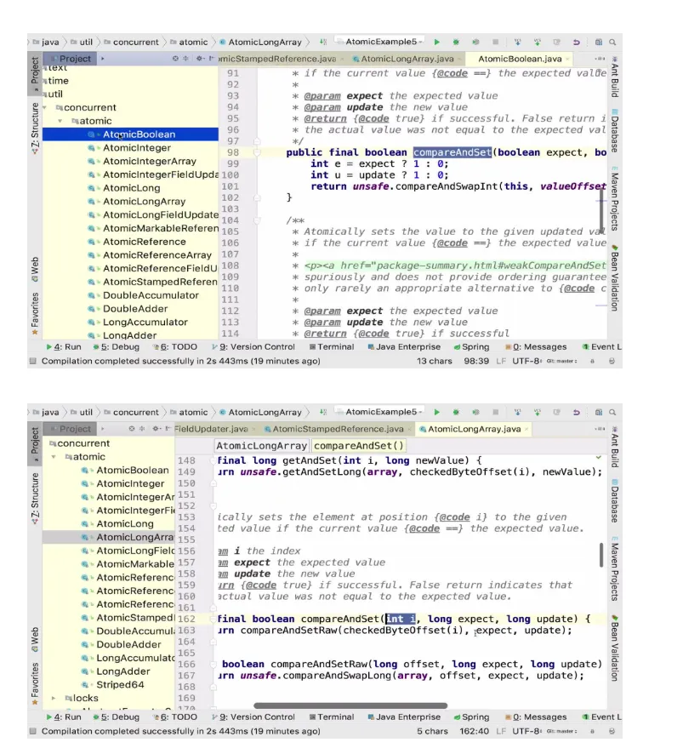This screenshot has width=700, height=748.
Task: Open UTF-8 encoding selector in upper status bar
Action: pyautogui.click(x=526, y=361)
